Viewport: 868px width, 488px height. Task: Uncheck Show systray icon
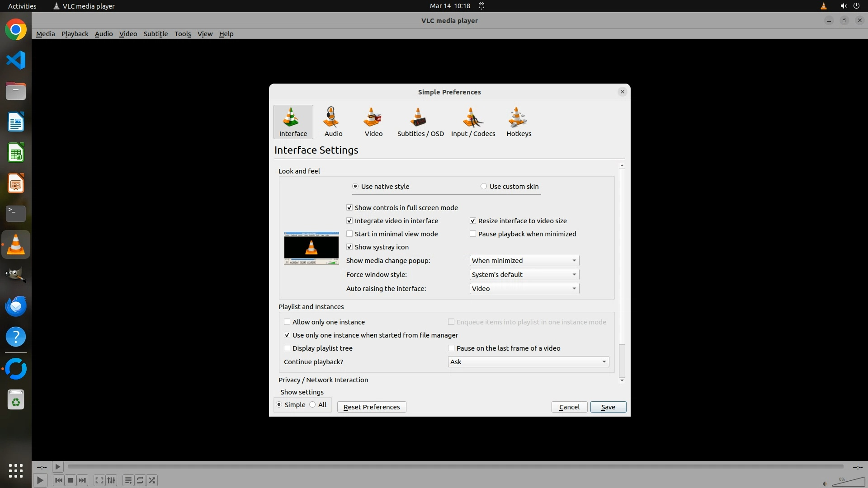pyautogui.click(x=349, y=247)
